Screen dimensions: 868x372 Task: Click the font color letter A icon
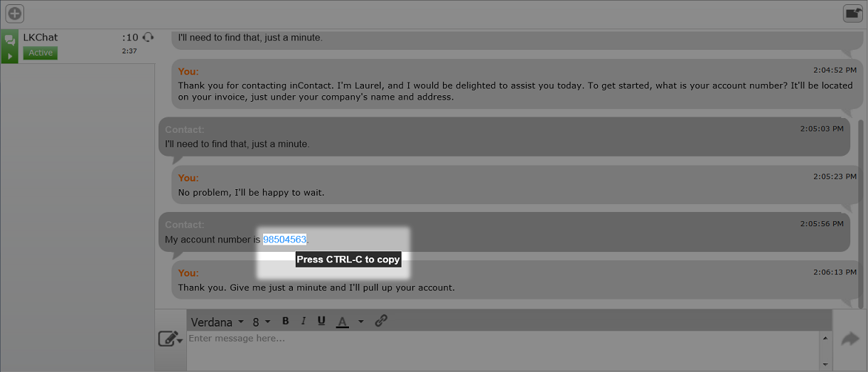[x=342, y=321]
